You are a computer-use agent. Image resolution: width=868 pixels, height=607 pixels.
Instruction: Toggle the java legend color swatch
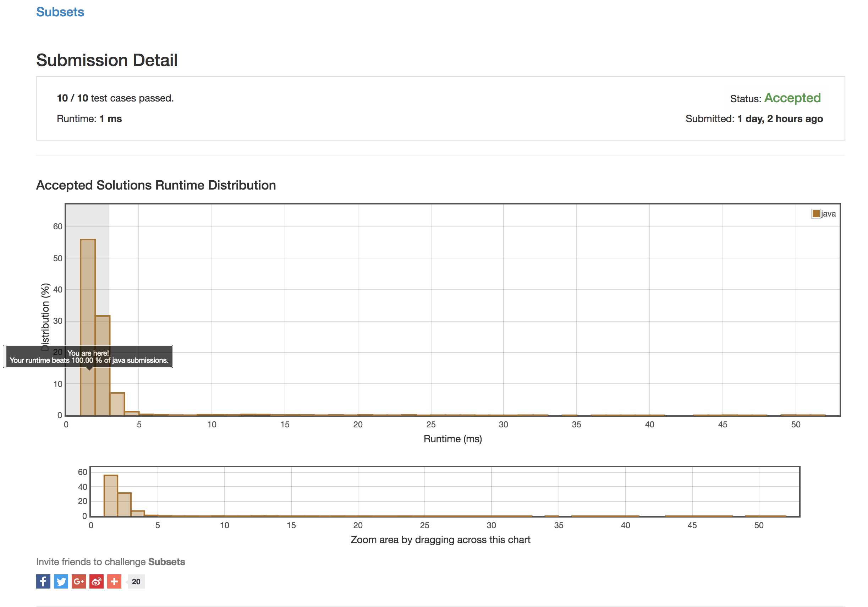coord(816,214)
